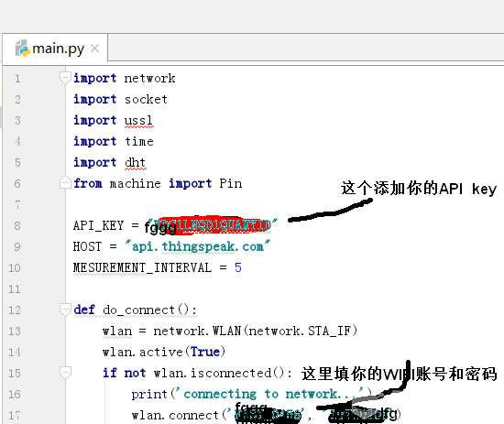This screenshot has height=424, width=504.
Task: Click the underlined 'ussl' module name
Action: (138, 121)
